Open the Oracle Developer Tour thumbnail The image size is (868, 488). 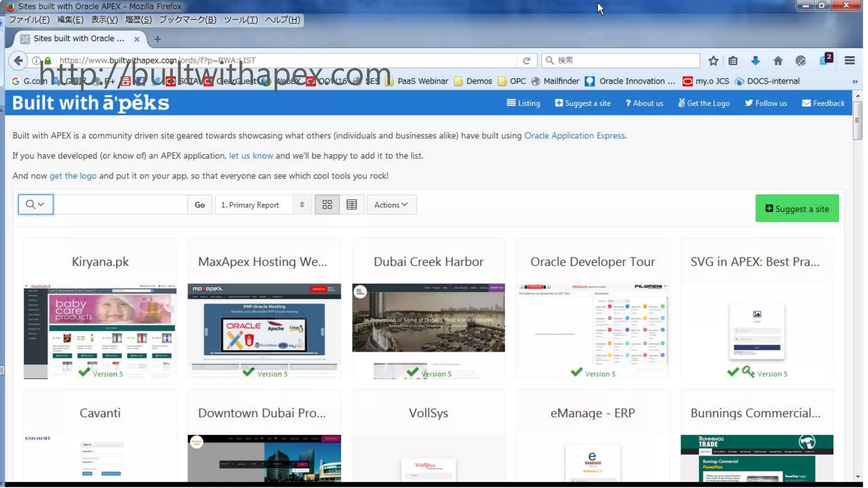(593, 331)
